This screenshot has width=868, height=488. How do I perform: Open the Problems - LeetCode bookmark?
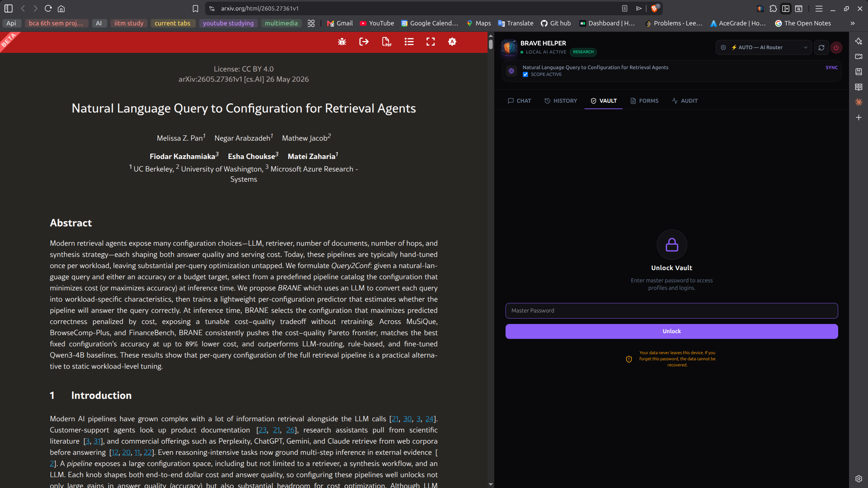click(x=674, y=23)
